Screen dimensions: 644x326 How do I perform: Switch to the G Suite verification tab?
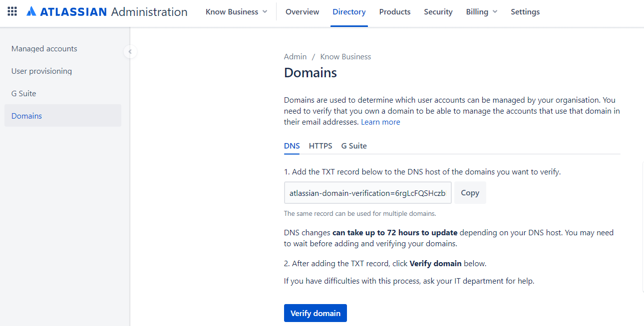[354, 146]
